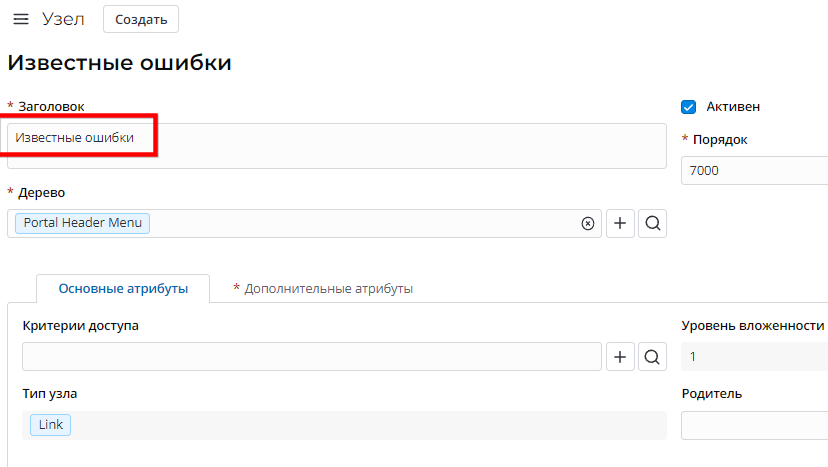Add a new Дерево record with plus

coord(620,223)
